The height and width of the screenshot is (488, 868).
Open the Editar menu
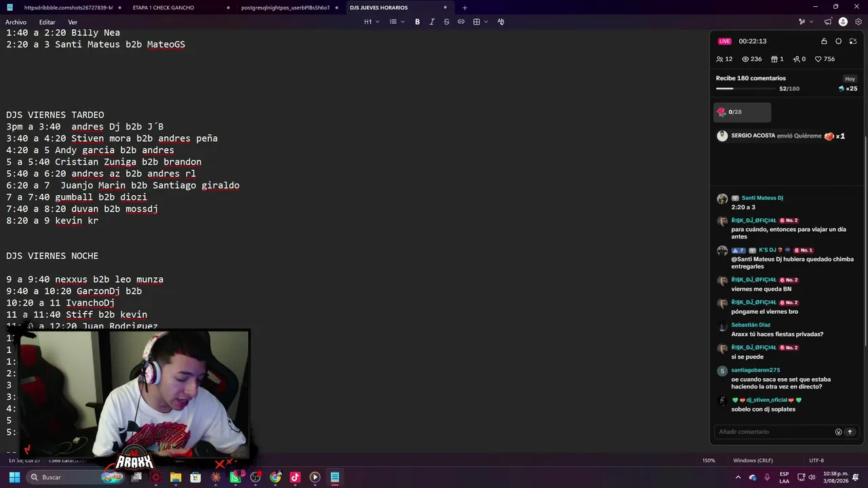47,22
